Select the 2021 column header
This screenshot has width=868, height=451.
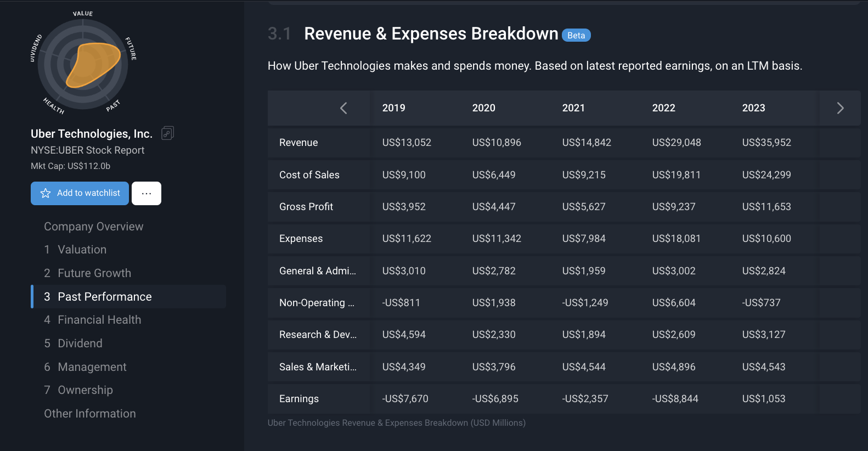pos(574,108)
